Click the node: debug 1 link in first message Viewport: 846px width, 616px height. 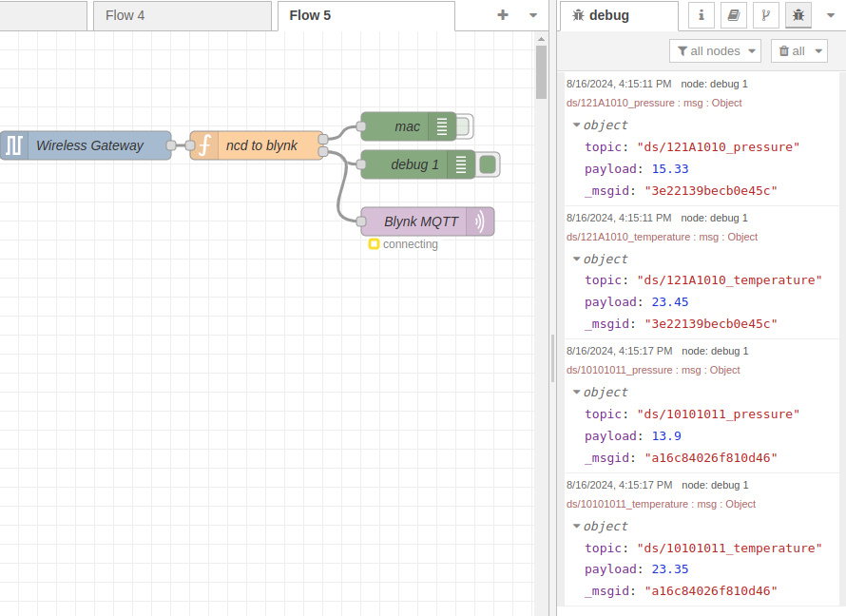tap(714, 84)
